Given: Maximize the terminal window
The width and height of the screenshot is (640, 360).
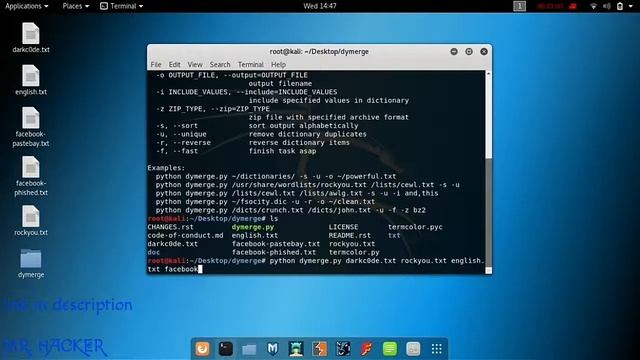Looking at the screenshot, I should pyautogui.click(x=469, y=51).
